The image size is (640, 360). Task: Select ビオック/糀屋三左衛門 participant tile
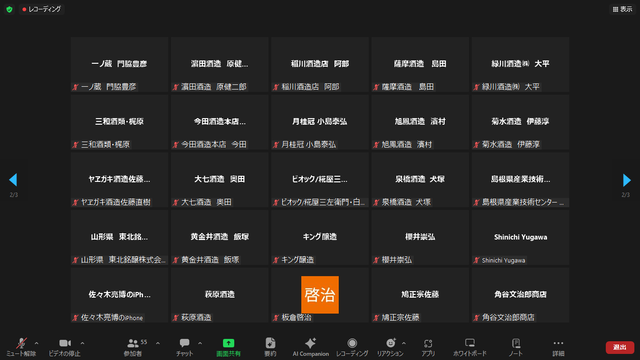(320, 180)
